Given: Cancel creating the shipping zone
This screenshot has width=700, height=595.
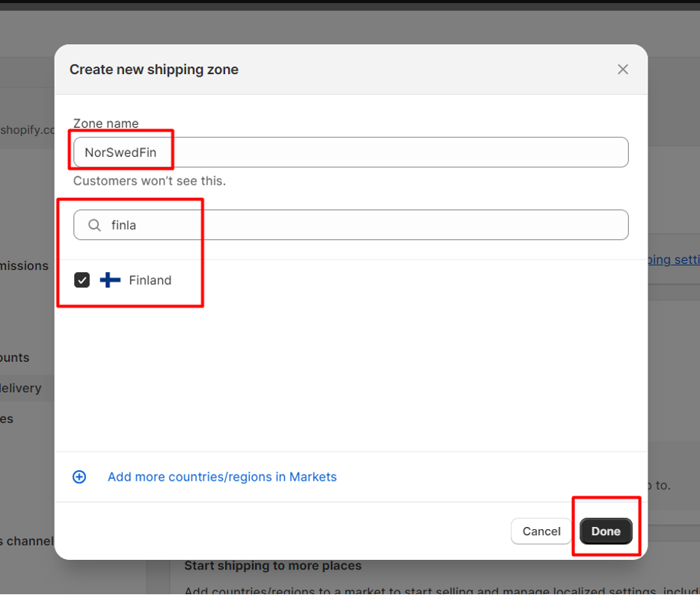Looking at the screenshot, I should point(541,531).
